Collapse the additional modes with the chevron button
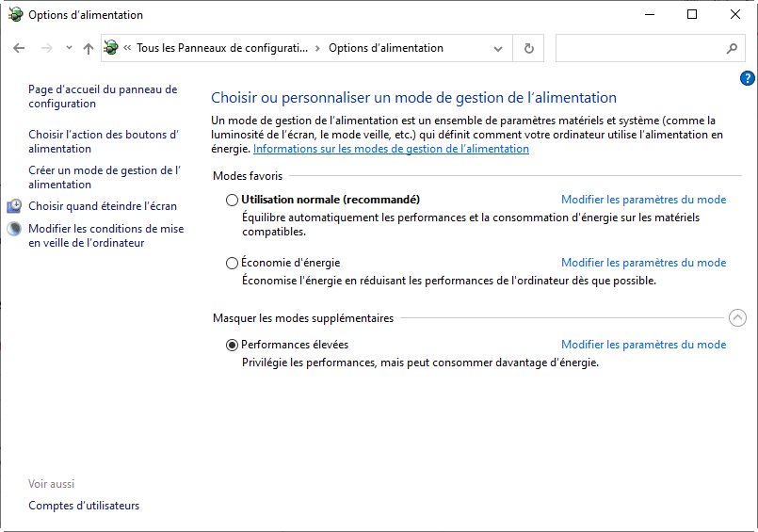 [x=738, y=318]
